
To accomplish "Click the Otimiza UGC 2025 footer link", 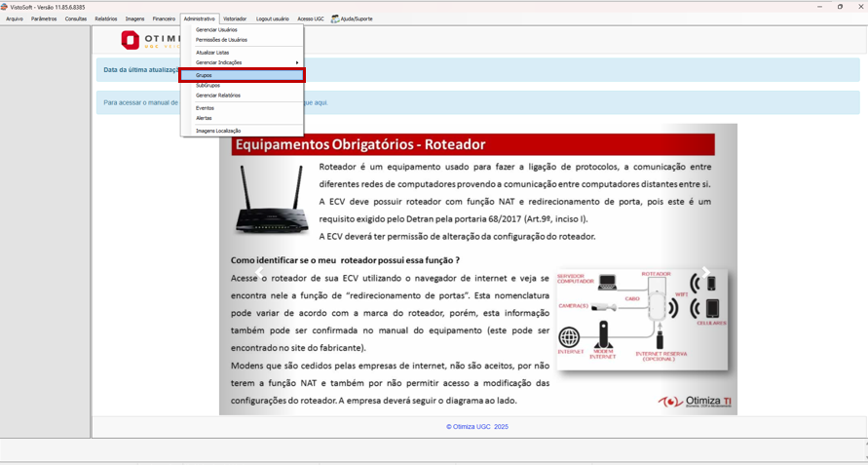I will pyautogui.click(x=477, y=427).
